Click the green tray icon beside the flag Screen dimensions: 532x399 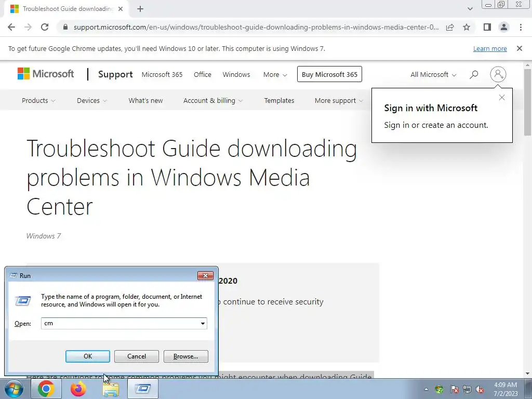[x=440, y=389]
